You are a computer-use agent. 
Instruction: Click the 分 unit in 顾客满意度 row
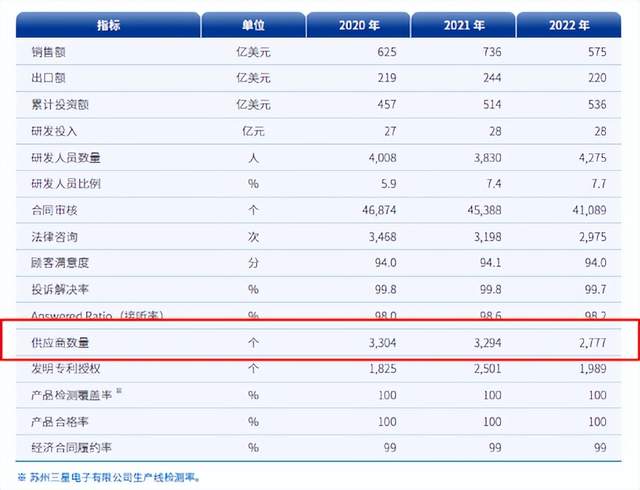coord(253,263)
